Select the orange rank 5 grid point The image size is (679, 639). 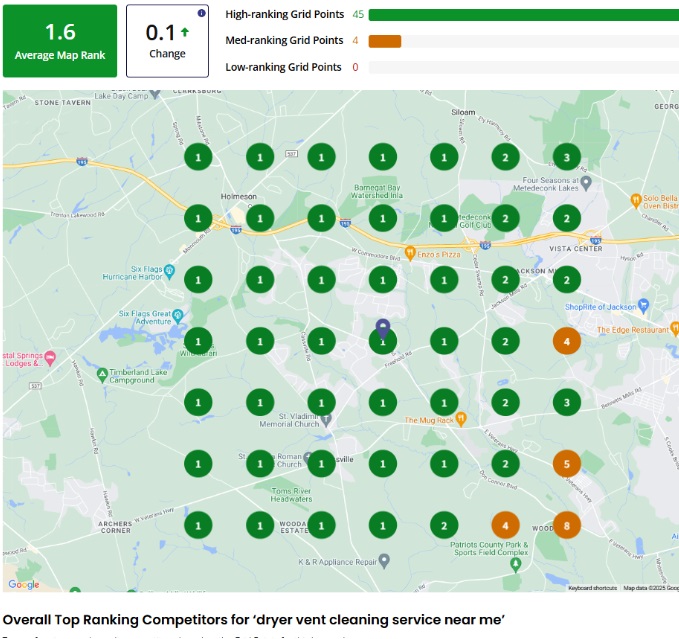coord(567,464)
